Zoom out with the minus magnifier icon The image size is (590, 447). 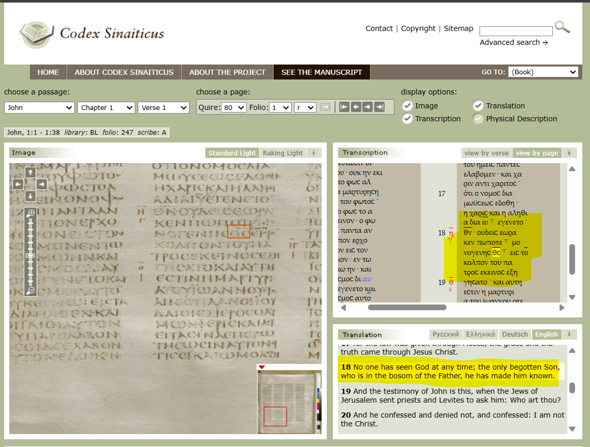tap(30, 290)
